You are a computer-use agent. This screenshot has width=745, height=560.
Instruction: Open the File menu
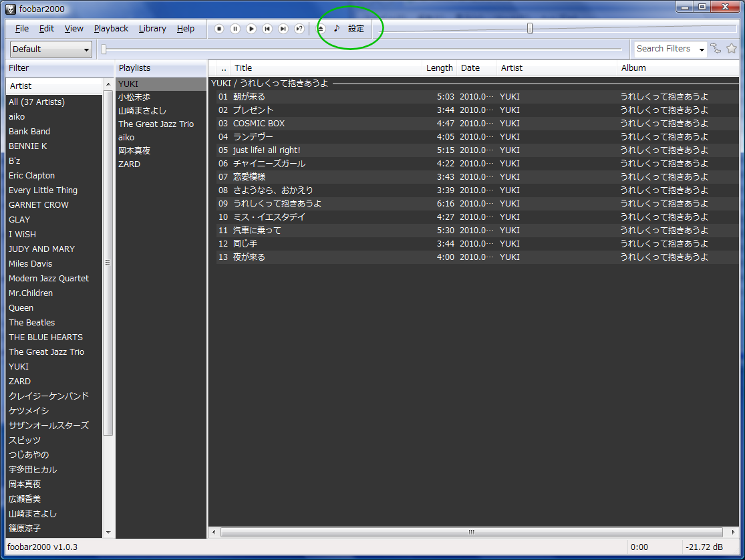pos(22,29)
